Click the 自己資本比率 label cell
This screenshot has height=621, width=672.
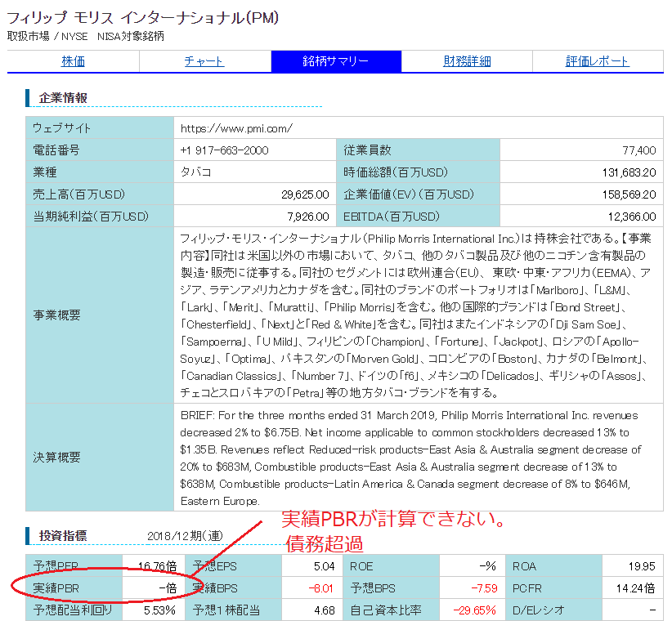pos(391,610)
